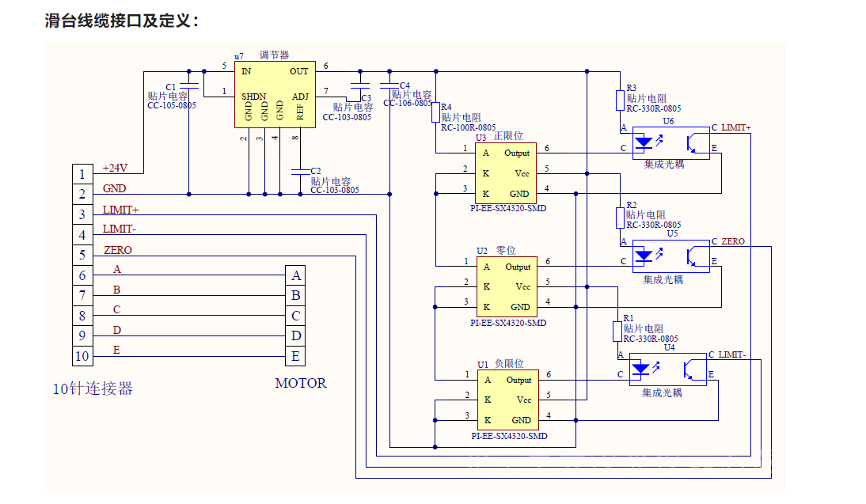Click connector pin 5 box for ZERO

(x=82, y=255)
